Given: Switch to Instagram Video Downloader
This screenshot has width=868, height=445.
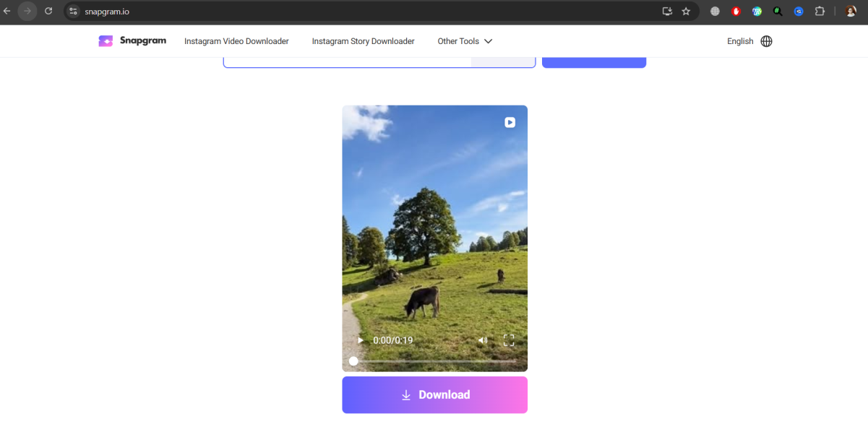Looking at the screenshot, I should click(x=236, y=41).
